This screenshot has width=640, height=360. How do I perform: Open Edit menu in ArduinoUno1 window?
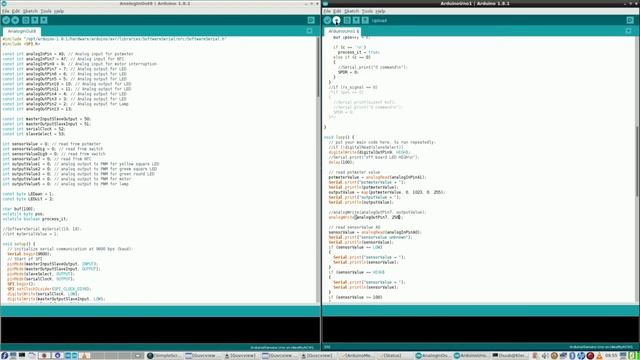click(337, 11)
